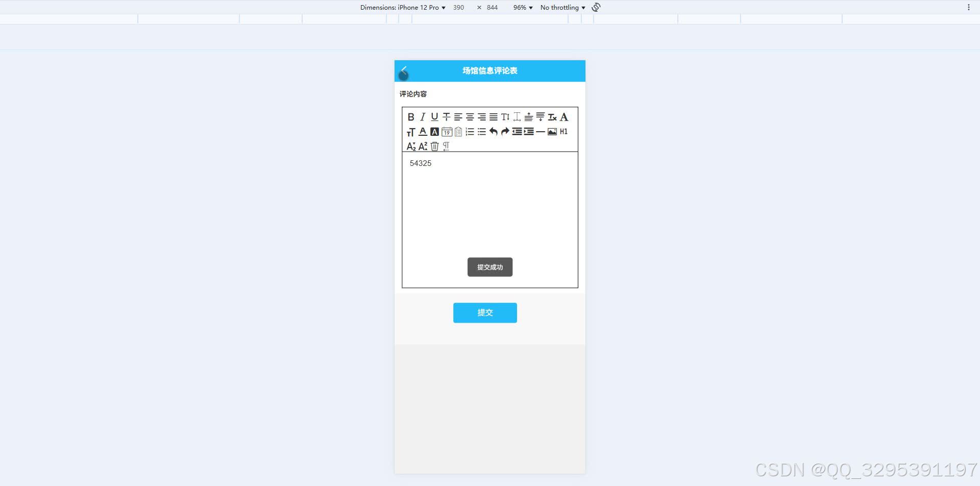Image resolution: width=980 pixels, height=486 pixels.
Task: Underline the selected text
Action: [434, 117]
